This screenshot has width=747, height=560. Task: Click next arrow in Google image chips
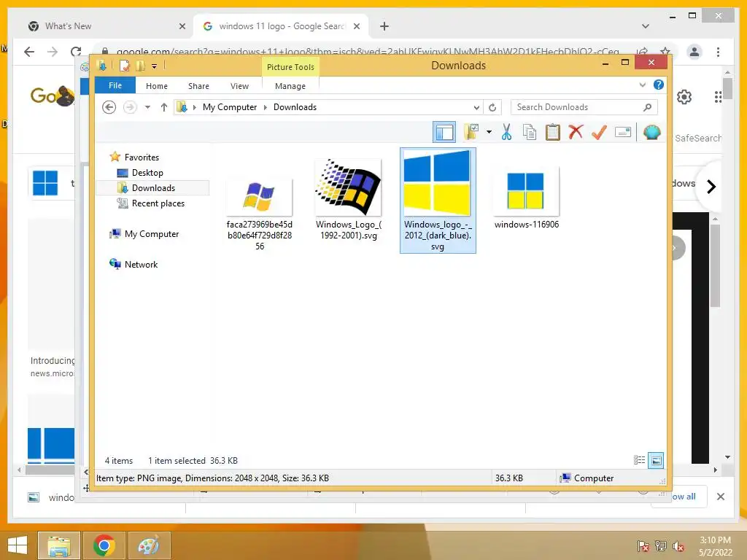tap(711, 187)
